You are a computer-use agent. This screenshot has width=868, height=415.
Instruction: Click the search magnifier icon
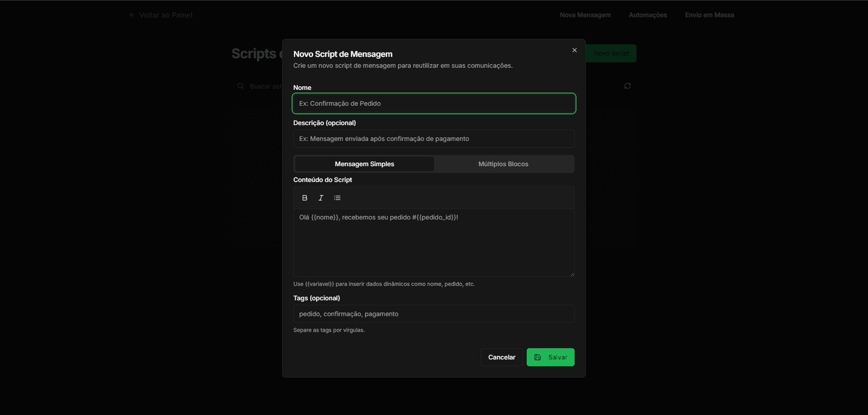point(240,86)
